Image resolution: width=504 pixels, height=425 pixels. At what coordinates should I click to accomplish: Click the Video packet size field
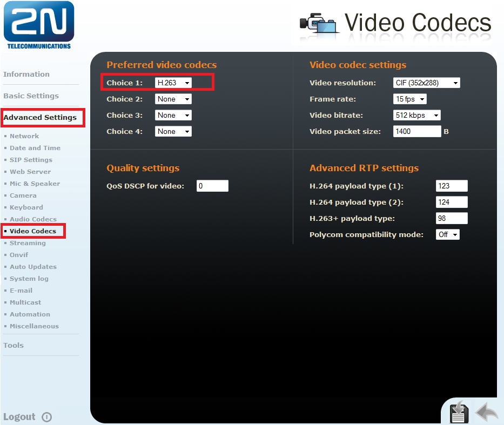pyautogui.click(x=417, y=131)
